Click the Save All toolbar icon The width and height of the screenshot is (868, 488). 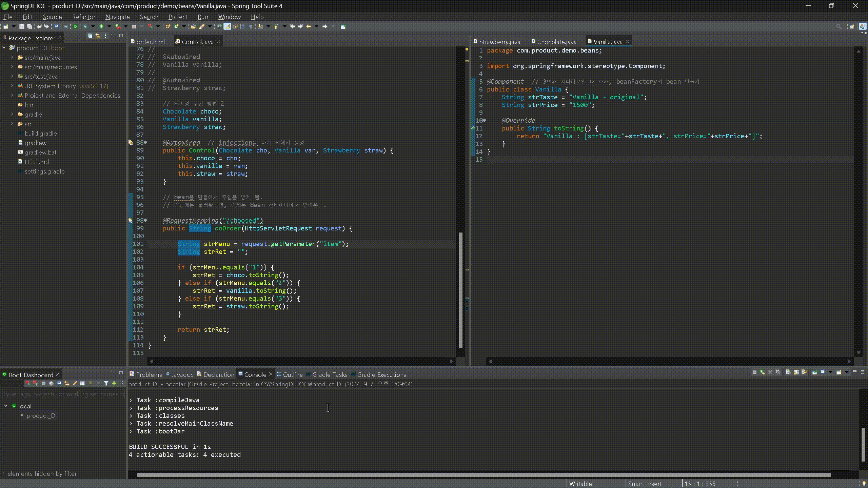[x=29, y=26]
